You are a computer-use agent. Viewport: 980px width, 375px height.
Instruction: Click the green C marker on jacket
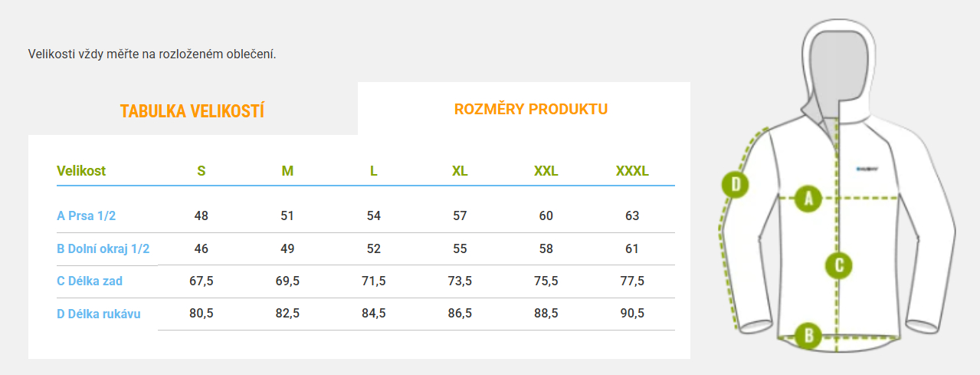coord(839,265)
